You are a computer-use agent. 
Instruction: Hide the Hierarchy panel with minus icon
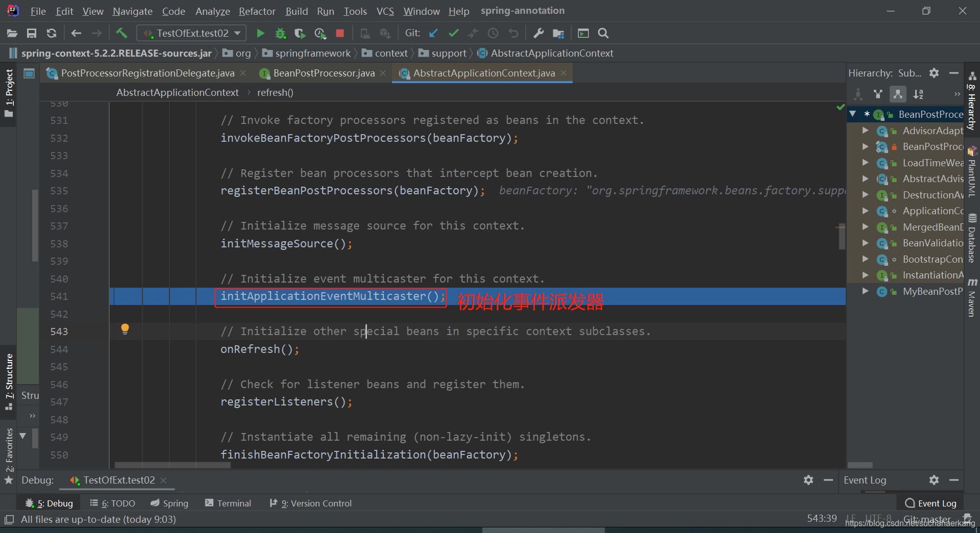tap(954, 73)
